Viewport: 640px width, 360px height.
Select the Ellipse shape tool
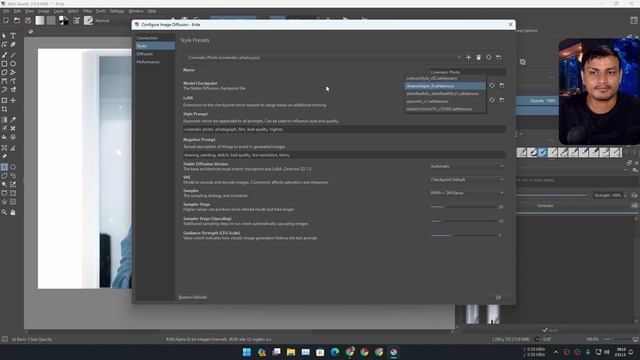coord(13,64)
